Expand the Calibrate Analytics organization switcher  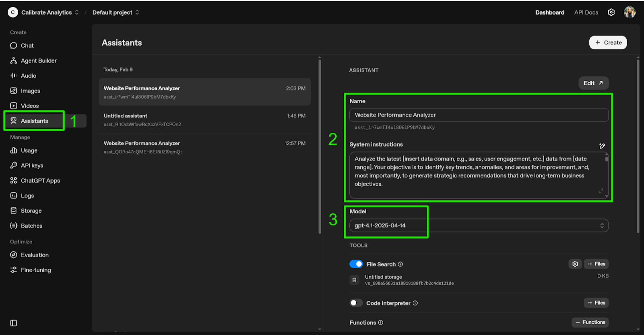pos(76,12)
